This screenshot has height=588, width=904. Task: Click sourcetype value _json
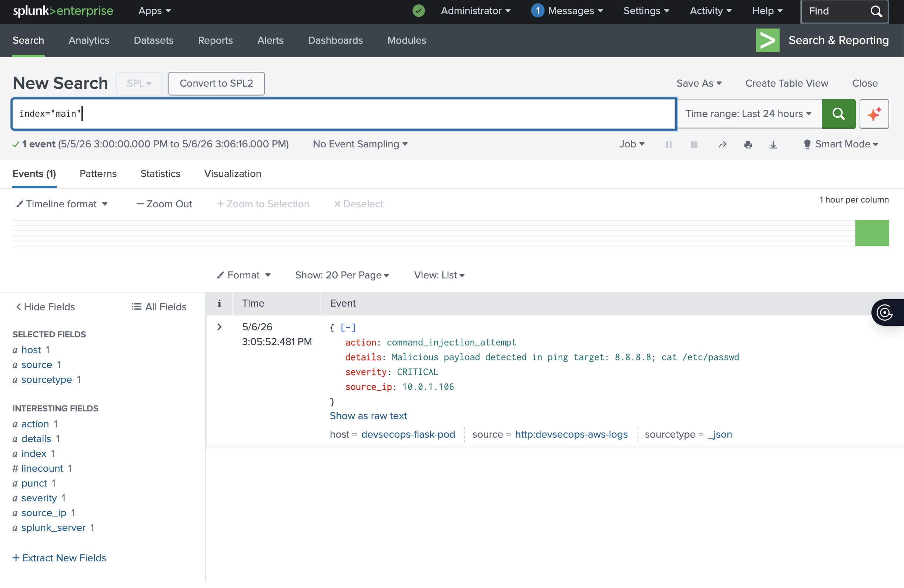point(719,434)
